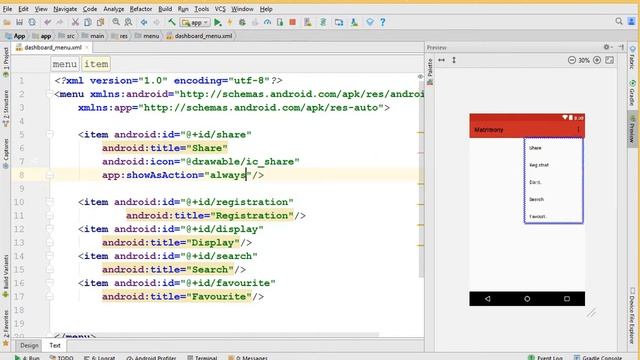
Task: Navigate Forward with the right arrow
Action: pyautogui.click(x=156, y=22)
